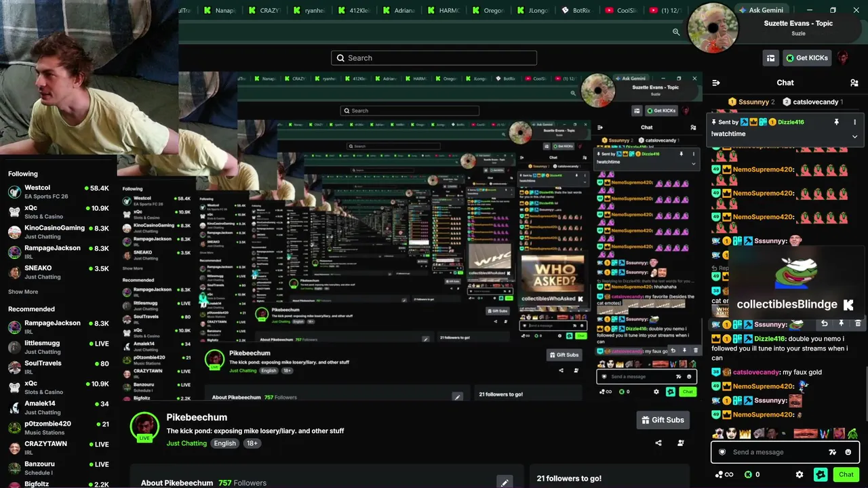Open xQc channel under Following
Screen dimensions: 868x488
click(58, 212)
